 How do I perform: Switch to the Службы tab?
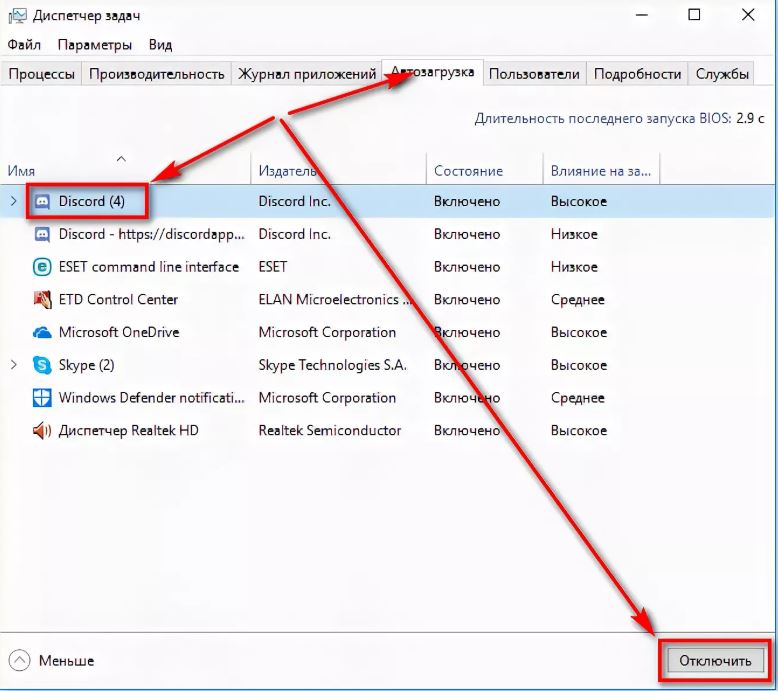point(722,74)
